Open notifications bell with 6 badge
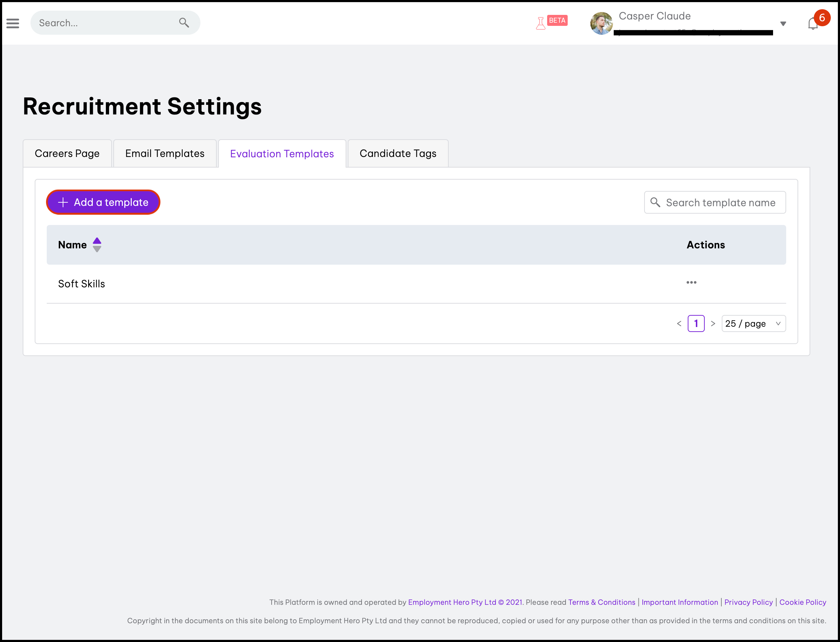Image resolution: width=840 pixels, height=642 pixels. (x=812, y=24)
